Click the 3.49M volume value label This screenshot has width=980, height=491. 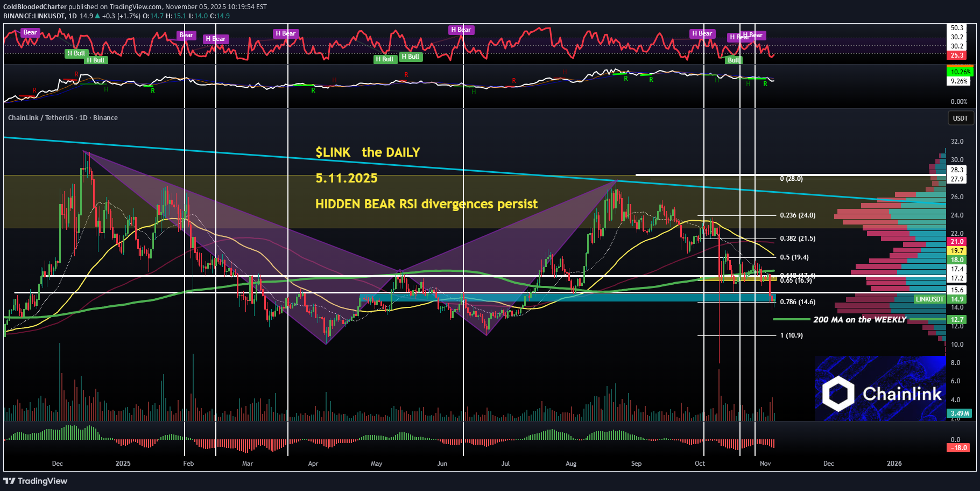click(960, 413)
